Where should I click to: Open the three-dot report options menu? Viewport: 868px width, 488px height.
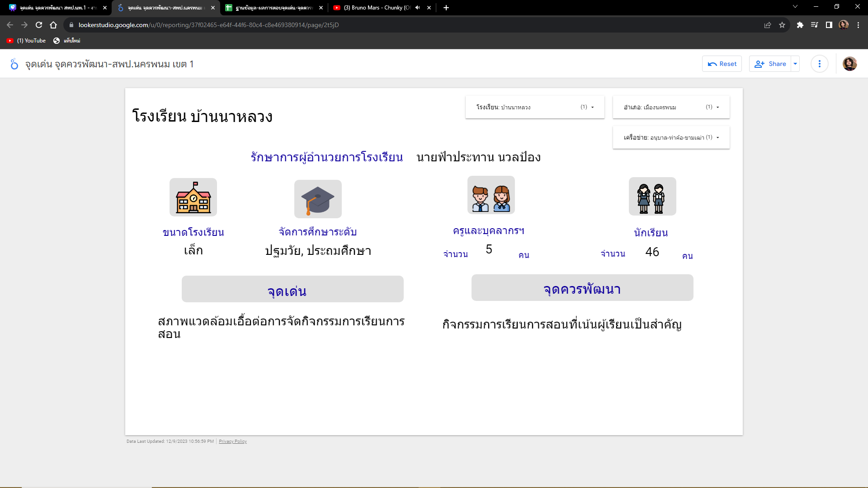(x=819, y=64)
